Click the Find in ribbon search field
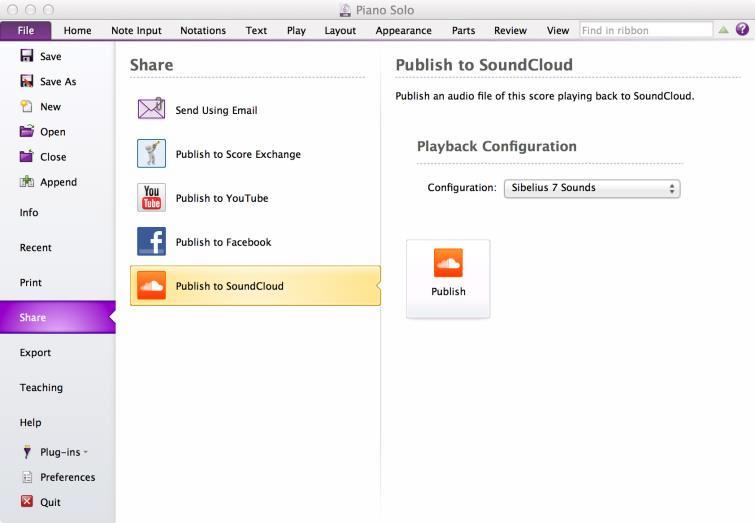The image size is (755, 523). click(x=646, y=30)
